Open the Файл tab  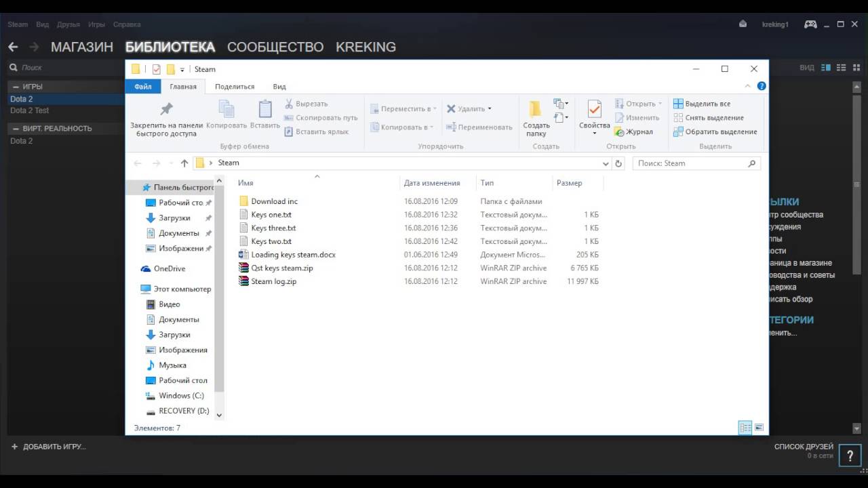tap(143, 87)
